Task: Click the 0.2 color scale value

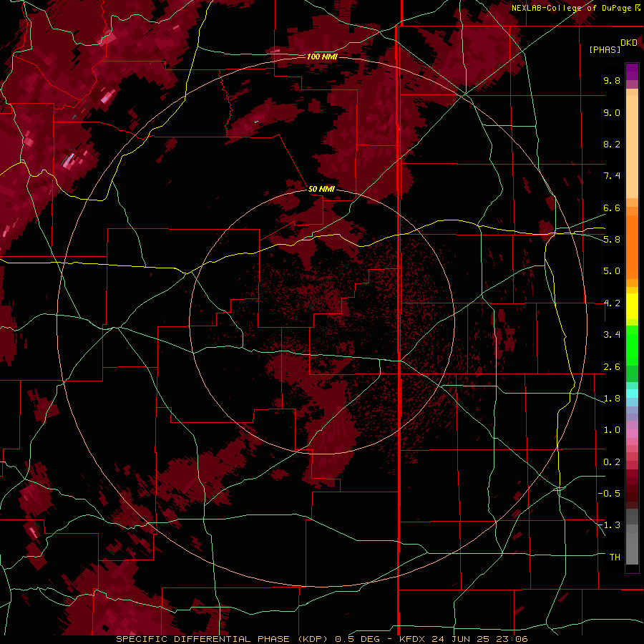Action: click(x=612, y=462)
